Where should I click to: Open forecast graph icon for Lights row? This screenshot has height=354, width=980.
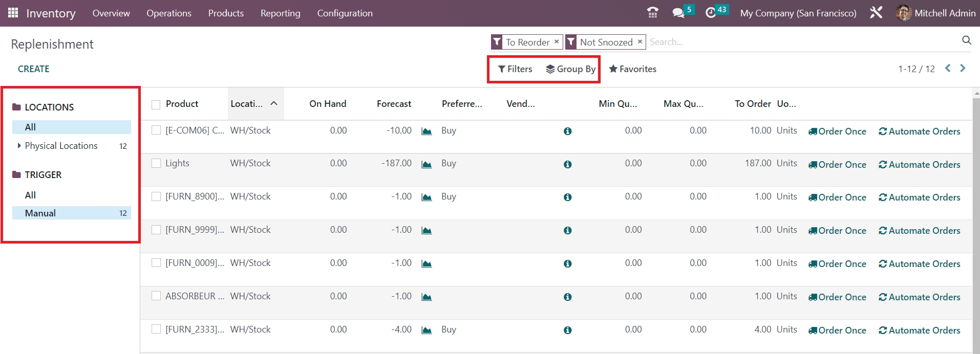click(x=427, y=165)
